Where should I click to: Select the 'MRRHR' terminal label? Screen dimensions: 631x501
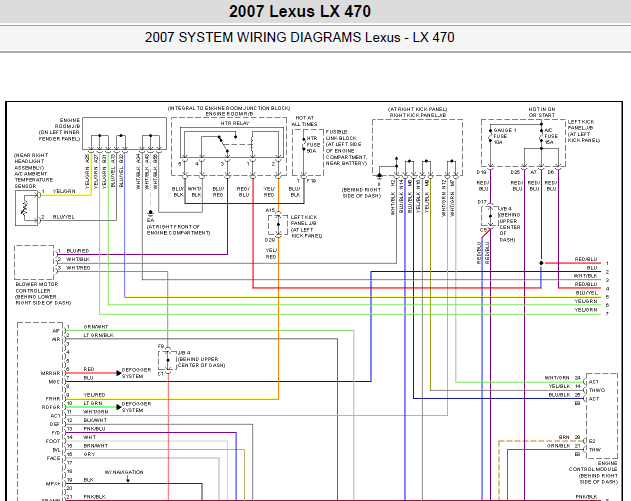point(50,373)
